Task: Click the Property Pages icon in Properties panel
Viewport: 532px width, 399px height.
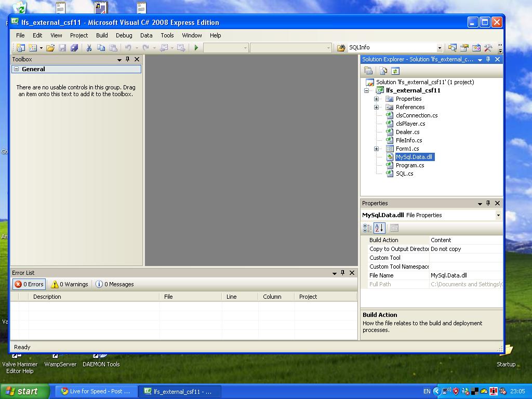Action: [x=394, y=228]
